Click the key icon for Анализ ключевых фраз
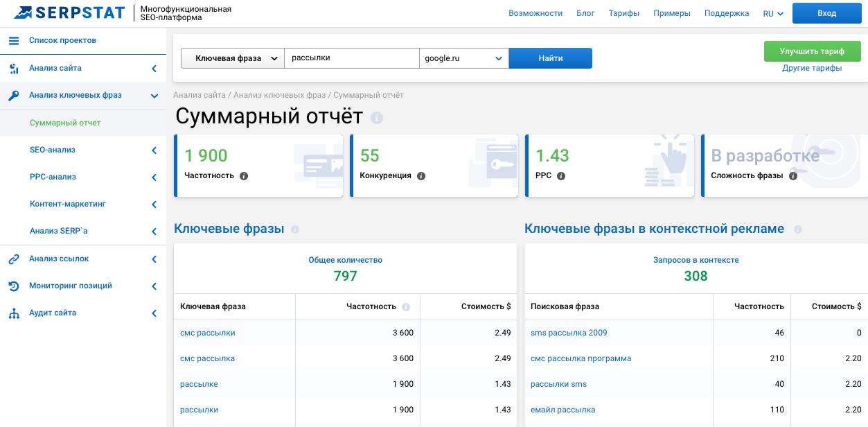This screenshot has height=427, width=868. 13,96
